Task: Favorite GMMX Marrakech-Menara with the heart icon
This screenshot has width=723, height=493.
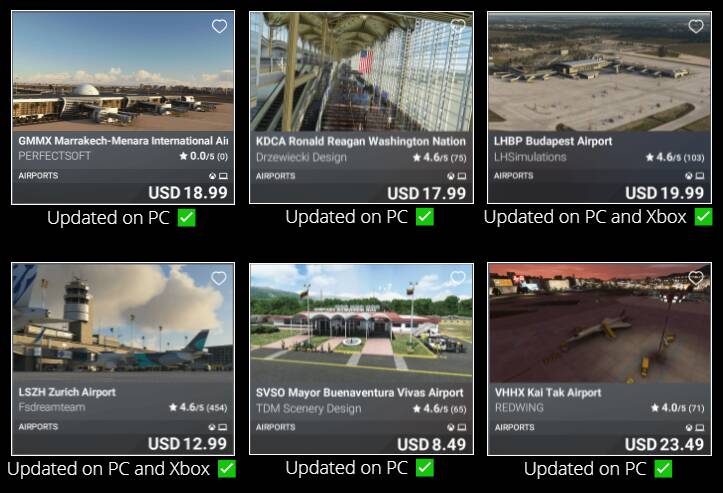Action: [219, 26]
